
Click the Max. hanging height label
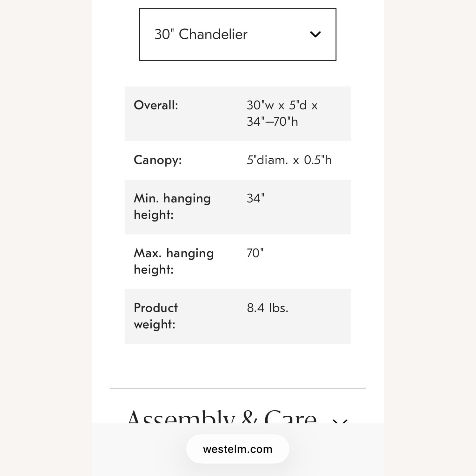click(174, 261)
